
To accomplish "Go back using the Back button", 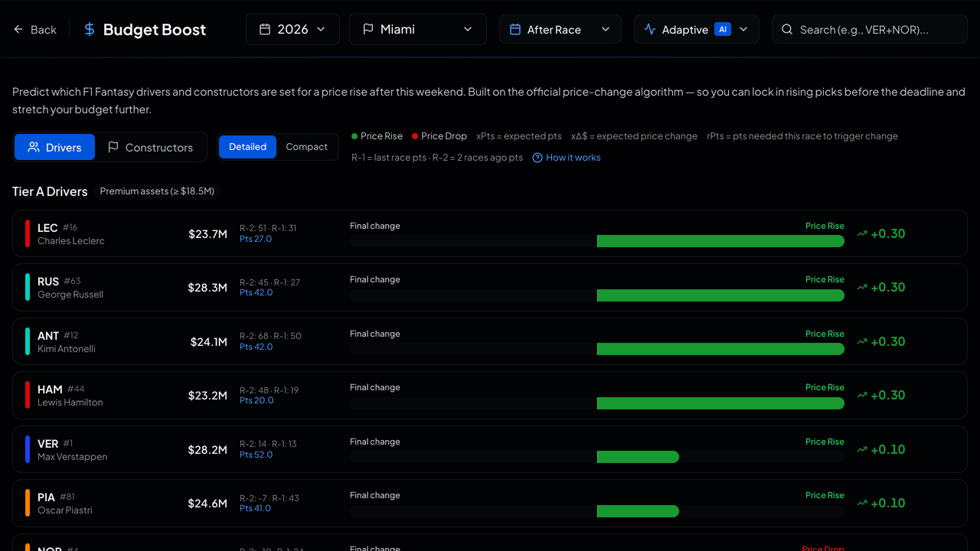I will pos(34,29).
